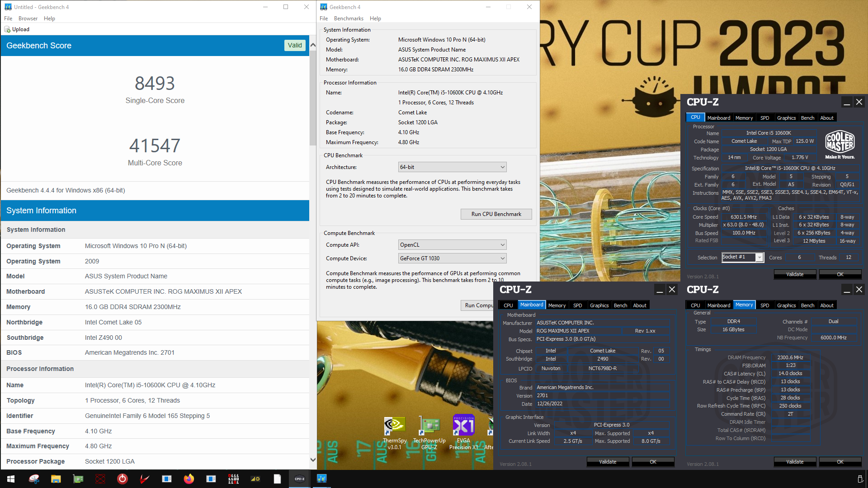Open the Windows Start menu

11,479
